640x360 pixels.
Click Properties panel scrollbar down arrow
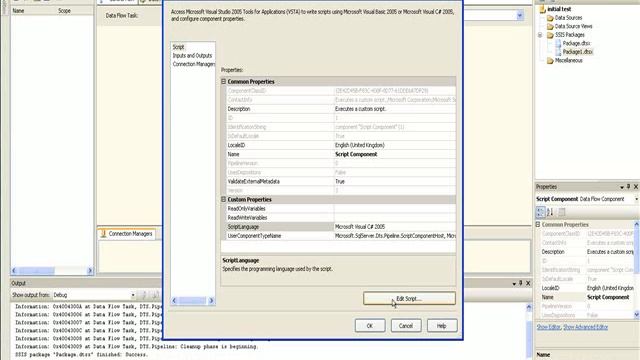point(636,315)
